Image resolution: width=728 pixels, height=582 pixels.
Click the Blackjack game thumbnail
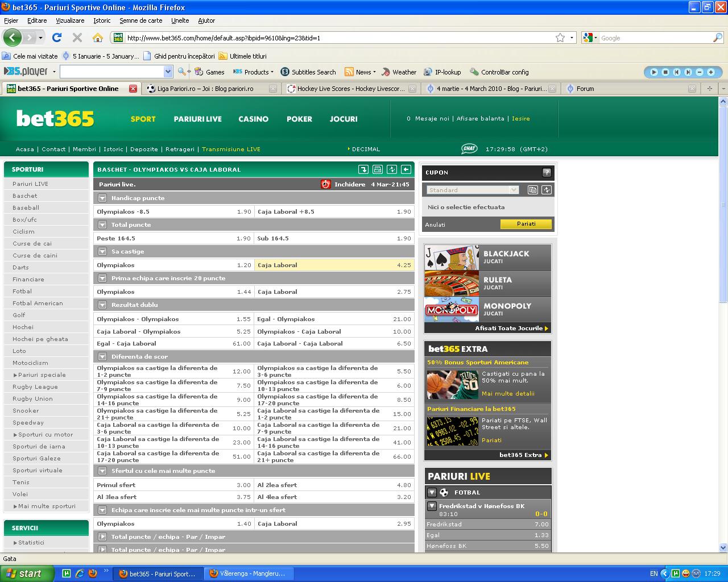(452, 257)
